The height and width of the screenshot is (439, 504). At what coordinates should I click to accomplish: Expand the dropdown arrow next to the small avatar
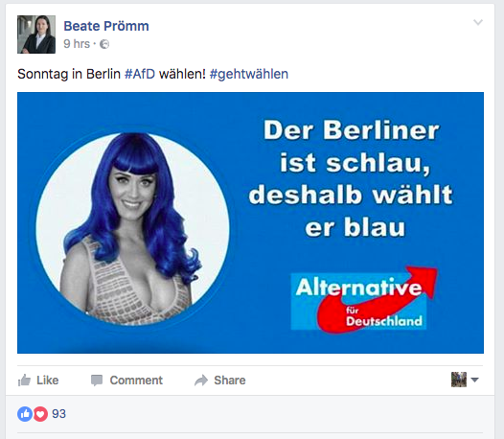474,380
